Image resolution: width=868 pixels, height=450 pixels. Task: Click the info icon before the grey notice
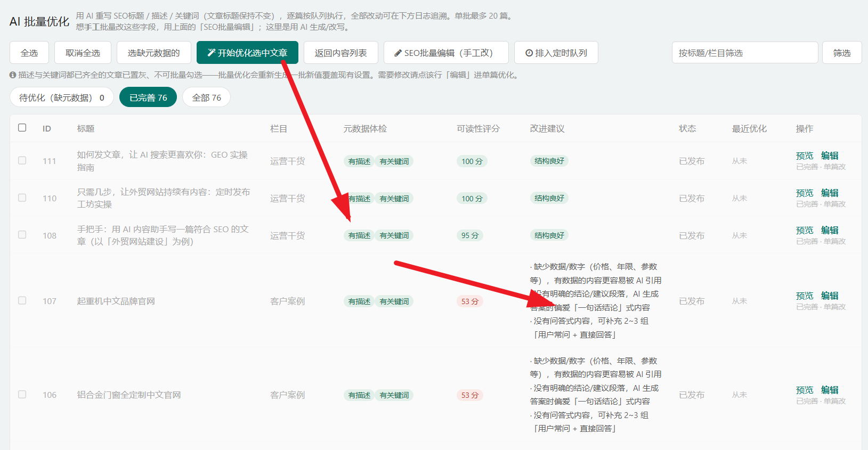[13, 75]
